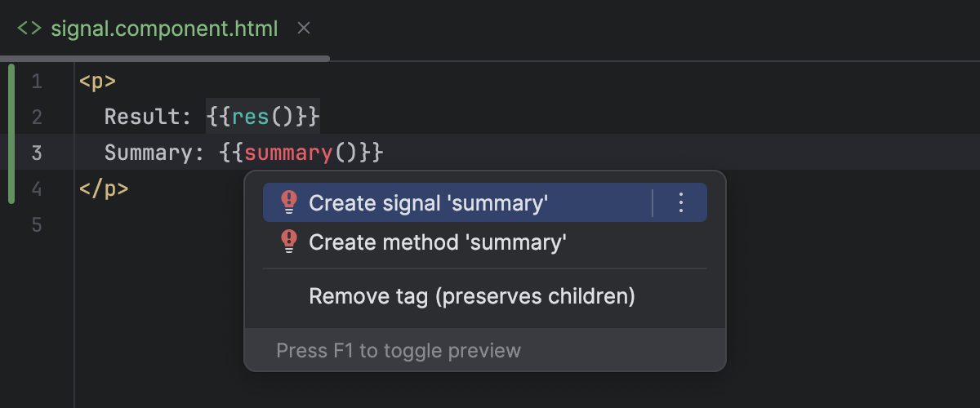Click line number 5 in the gutter
This screenshot has height=408, width=980.
pos(37,224)
